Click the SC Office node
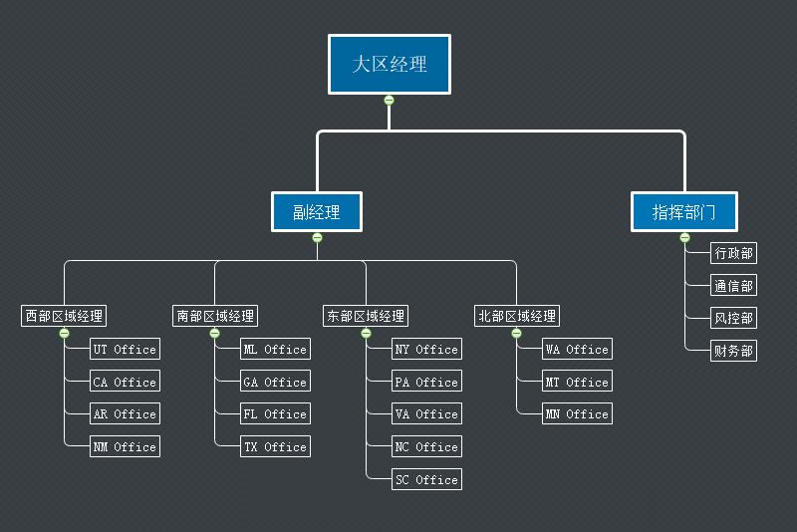This screenshot has width=797, height=532. point(427,479)
